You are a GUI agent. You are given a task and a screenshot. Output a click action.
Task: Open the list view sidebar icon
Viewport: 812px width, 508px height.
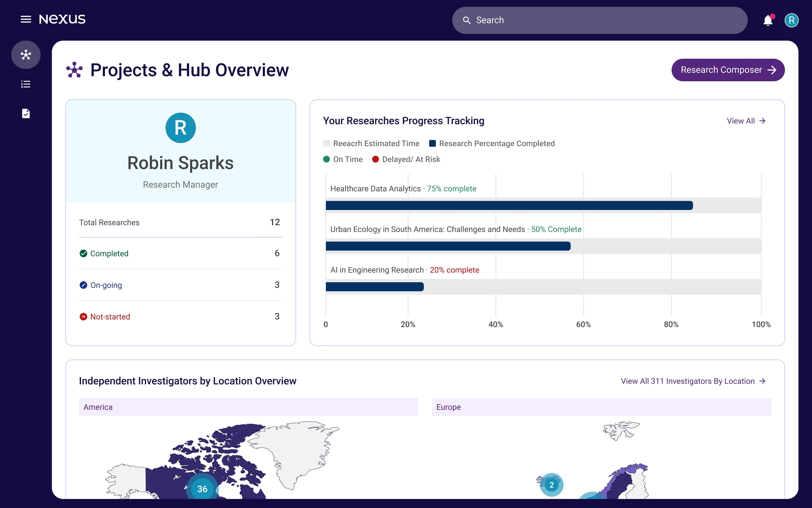click(x=26, y=84)
